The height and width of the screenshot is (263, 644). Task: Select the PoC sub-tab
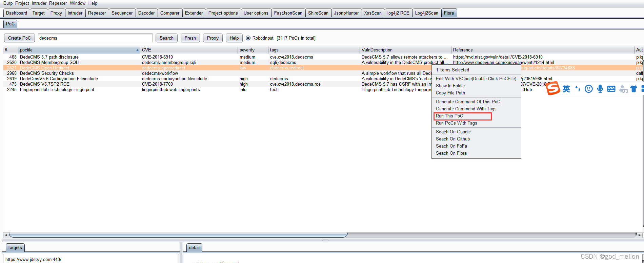[x=10, y=24]
